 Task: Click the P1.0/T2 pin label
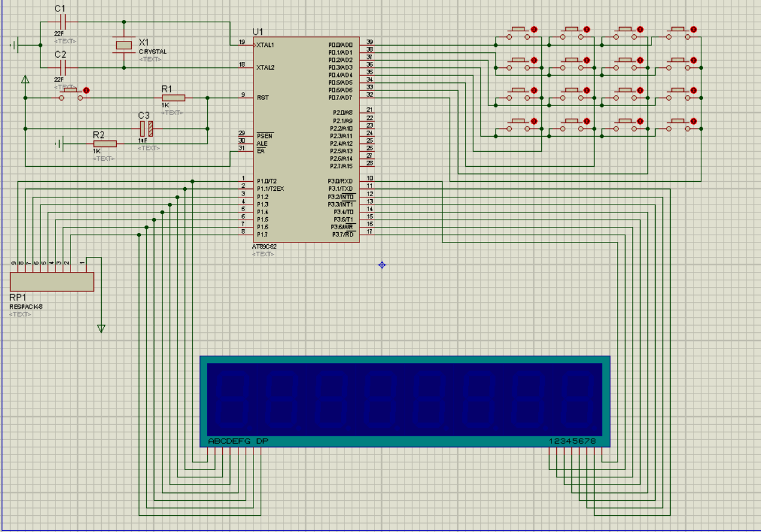click(x=267, y=181)
